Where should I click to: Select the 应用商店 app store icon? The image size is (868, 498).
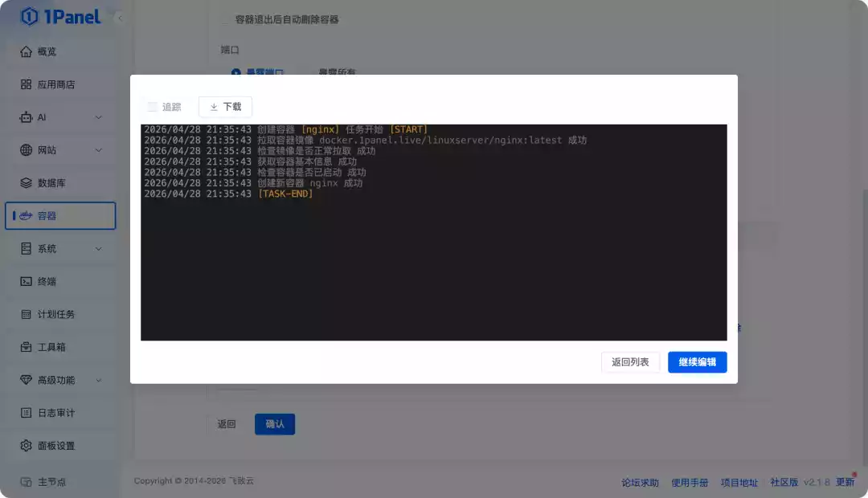[24, 84]
